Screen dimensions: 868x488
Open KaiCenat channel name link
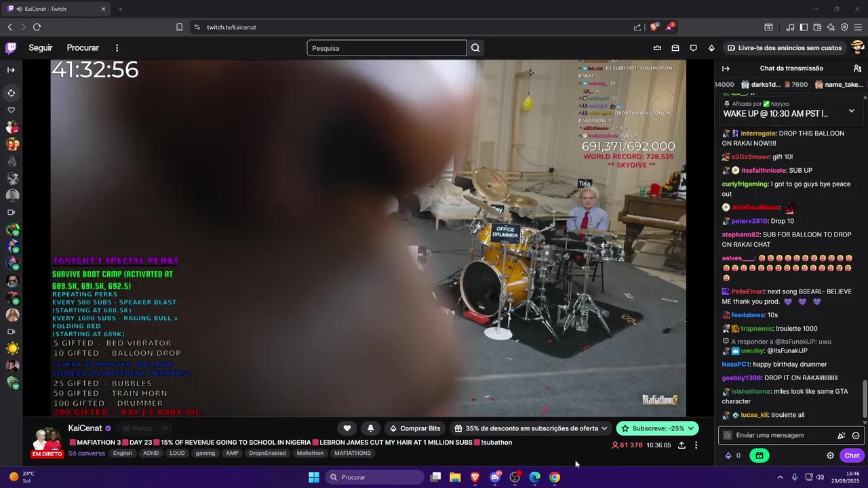(x=85, y=428)
